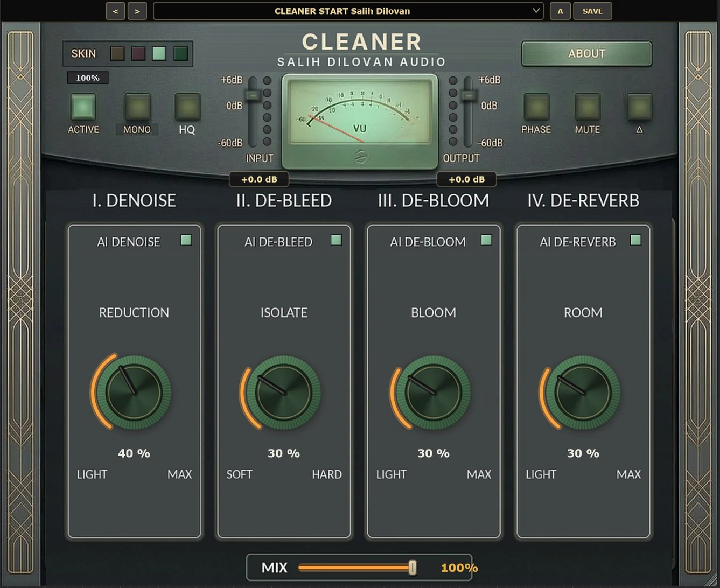The height and width of the screenshot is (588, 720).
Task: Toggle the AI DE-BLOOM enable checkbox
Action: [x=486, y=240]
